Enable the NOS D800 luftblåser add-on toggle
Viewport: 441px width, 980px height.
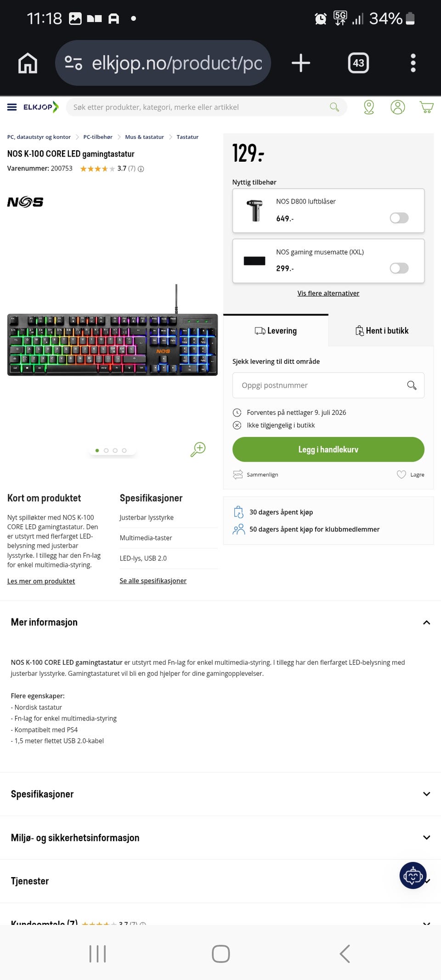click(x=399, y=218)
